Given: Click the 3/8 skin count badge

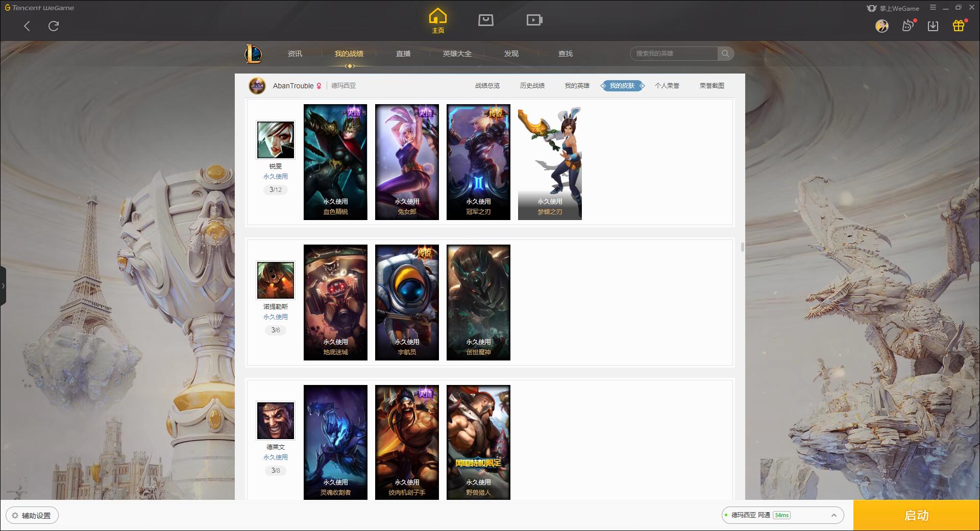Looking at the screenshot, I should coord(276,471).
